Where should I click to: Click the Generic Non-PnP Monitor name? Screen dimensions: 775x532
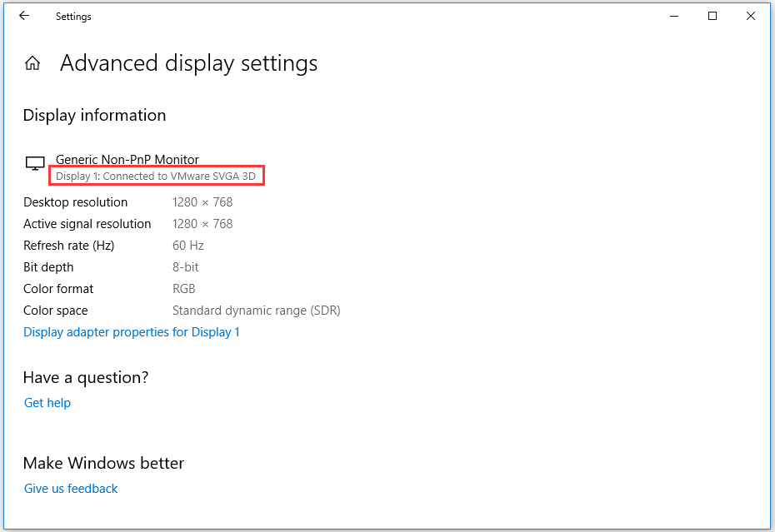pos(127,160)
